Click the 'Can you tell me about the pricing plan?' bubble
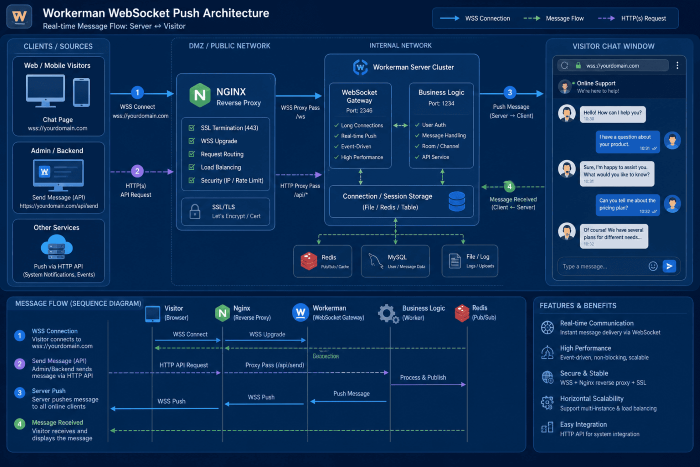This screenshot has height=467, width=700. [628, 205]
